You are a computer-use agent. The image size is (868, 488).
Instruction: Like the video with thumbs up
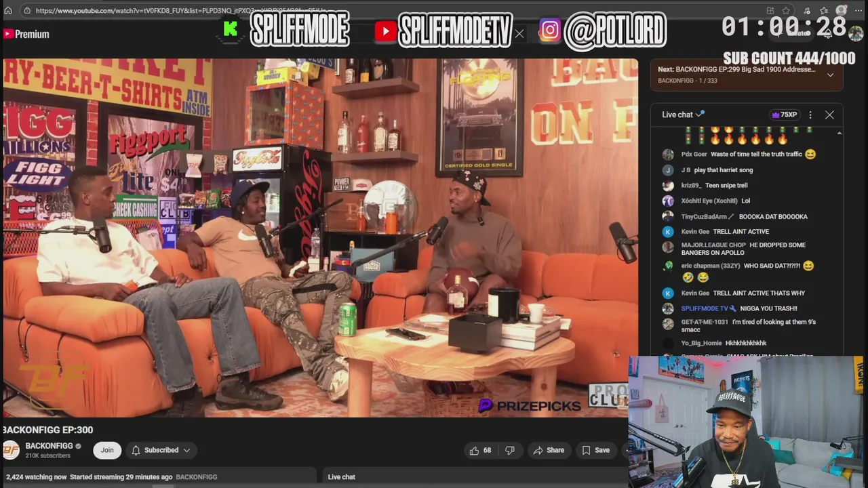[x=480, y=450]
